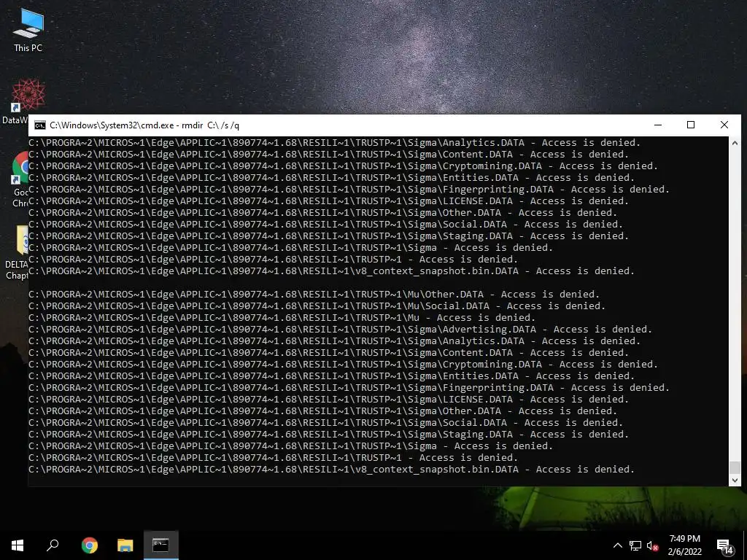Viewport: 747px width, 560px height.
Task: Open the This PC desktop icon
Action: click(28, 30)
